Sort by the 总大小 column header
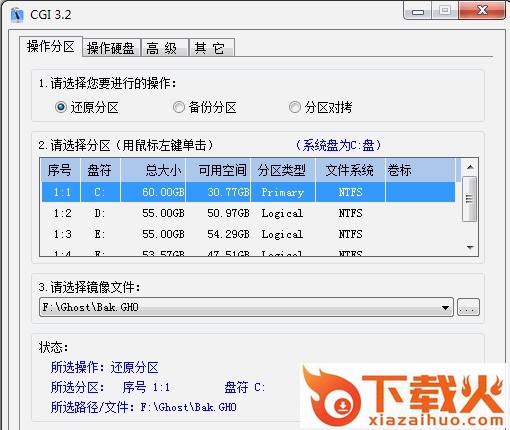The image size is (510, 430). click(x=153, y=170)
